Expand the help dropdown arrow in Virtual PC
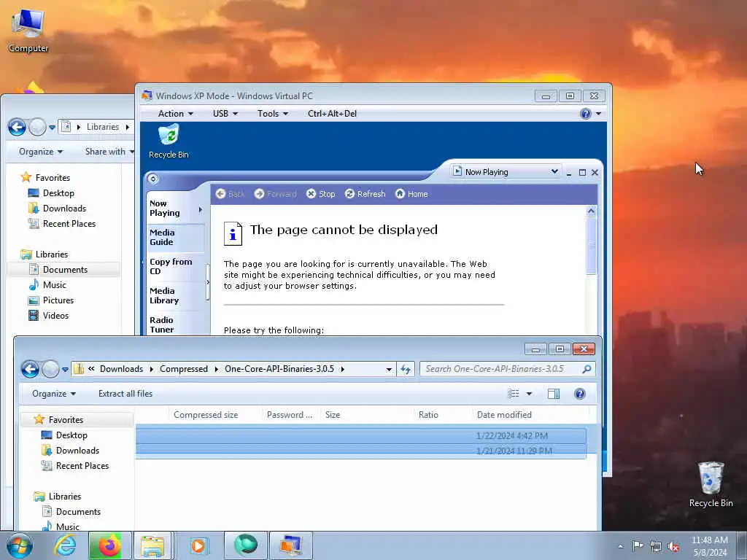Screen dimensions: 747x560 [x=598, y=114]
